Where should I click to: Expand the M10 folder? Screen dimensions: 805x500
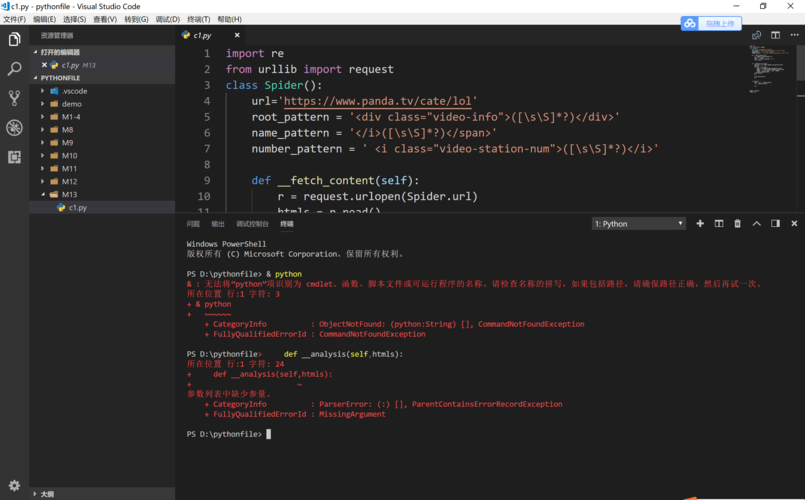43,156
